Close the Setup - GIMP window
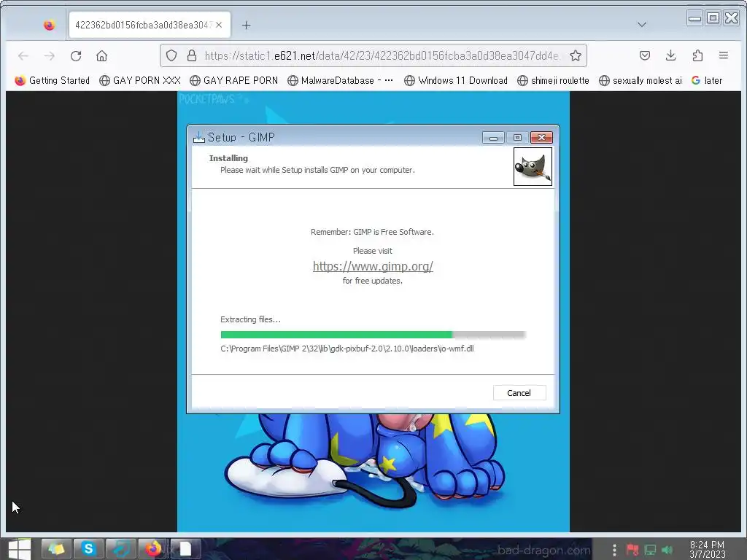 [541, 138]
